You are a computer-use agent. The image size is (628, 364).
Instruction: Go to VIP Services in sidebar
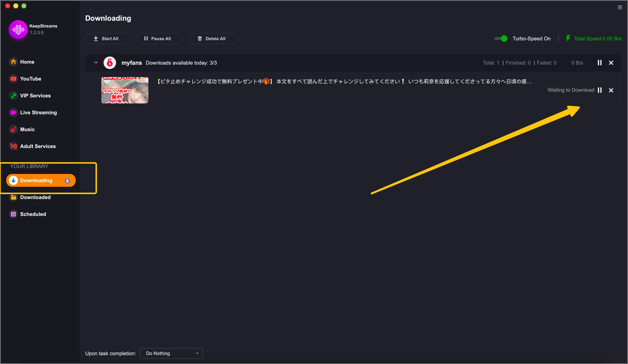pyautogui.click(x=35, y=96)
